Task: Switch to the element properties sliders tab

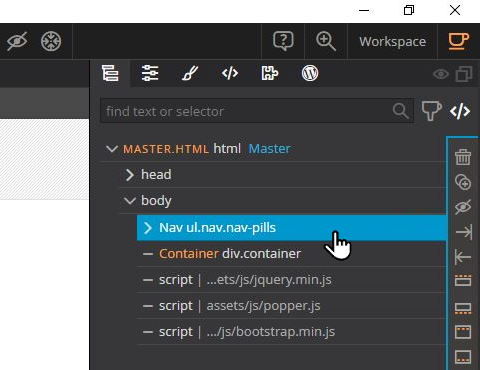Action: tap(150, 73)
